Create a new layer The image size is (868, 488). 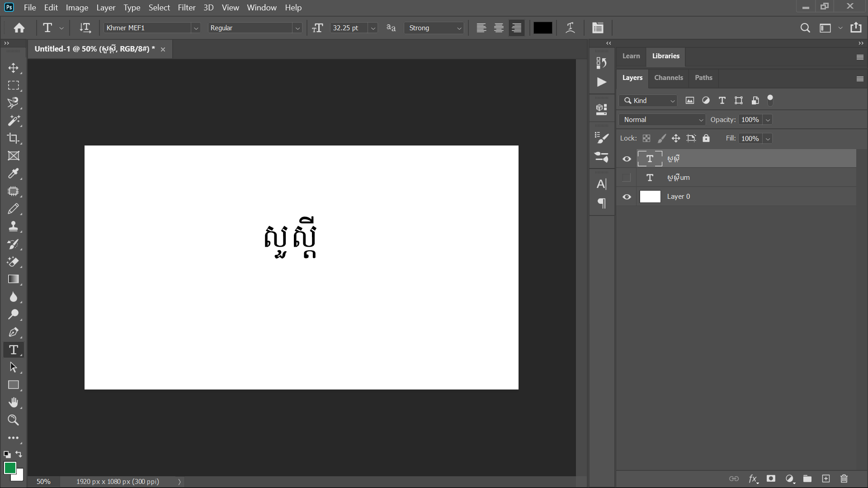[826, 479]
